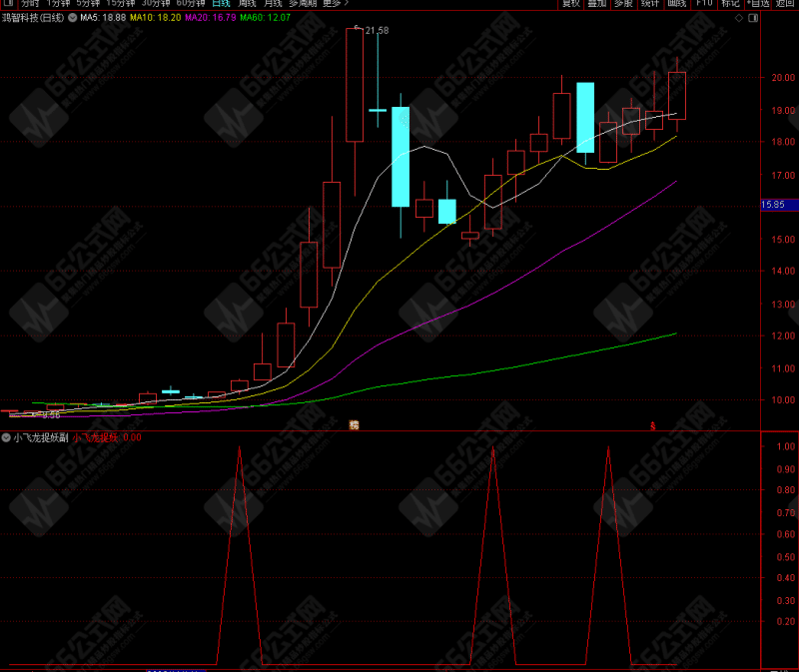Toggle the side panel icon at top-right
This screenshot has width=799, height=672.
pyautogui.click(x=753, y=18)
